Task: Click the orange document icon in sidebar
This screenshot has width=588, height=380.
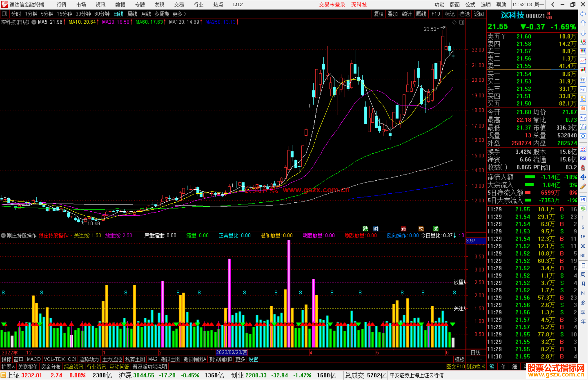Action: point(583,108)
